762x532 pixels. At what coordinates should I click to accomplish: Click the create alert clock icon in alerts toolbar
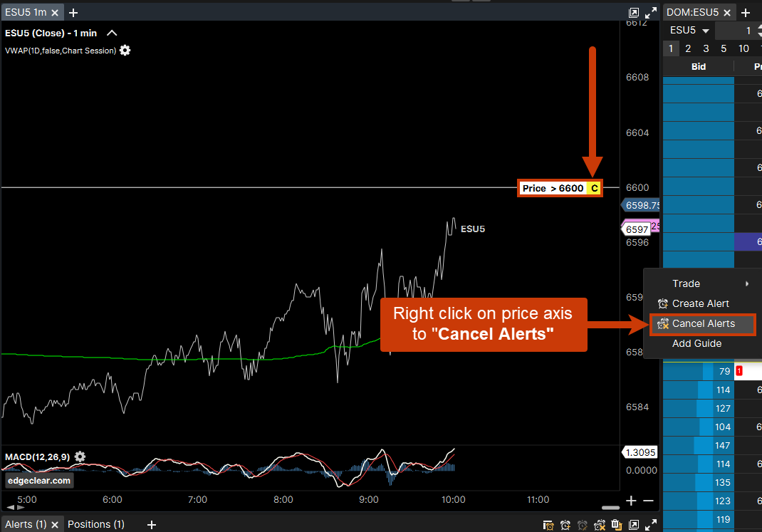pyautogui.click(x=565, y=526)
